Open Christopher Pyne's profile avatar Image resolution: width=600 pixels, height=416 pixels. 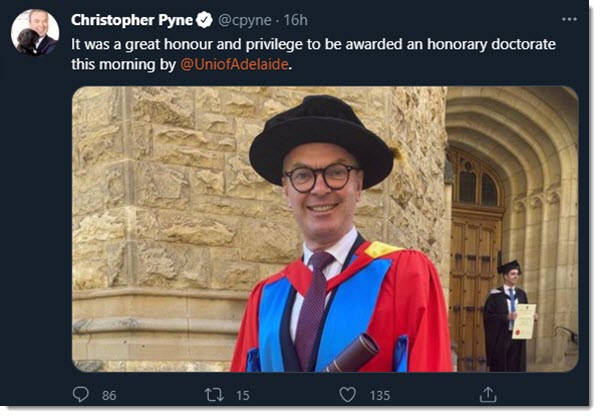(x=35, y=32)
